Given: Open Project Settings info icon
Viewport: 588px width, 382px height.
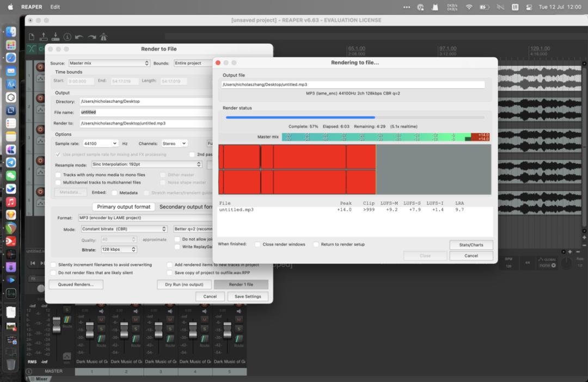Looking at the screenshot, I should (x=67, y=37).
